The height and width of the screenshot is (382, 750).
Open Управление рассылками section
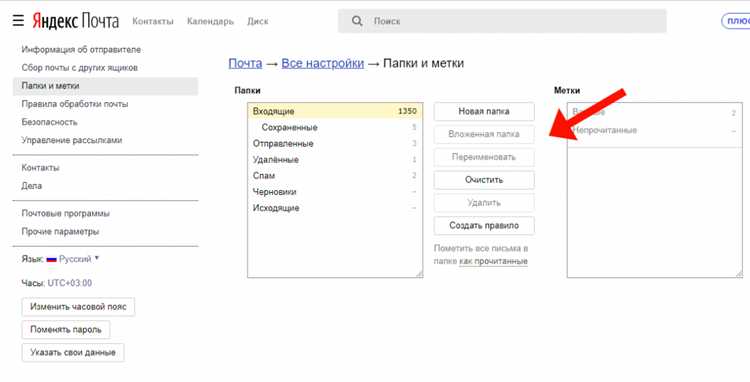72,141
